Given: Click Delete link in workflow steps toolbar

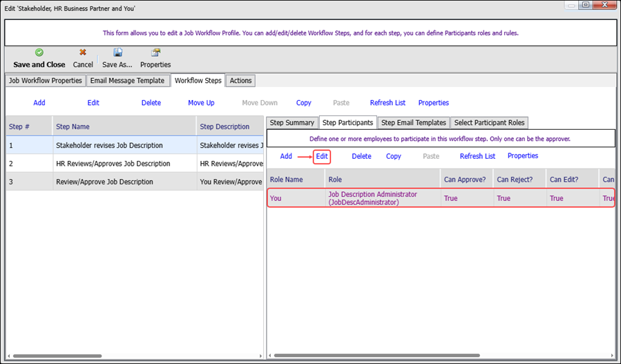Looking at the screenshot, I should (151, 103).
